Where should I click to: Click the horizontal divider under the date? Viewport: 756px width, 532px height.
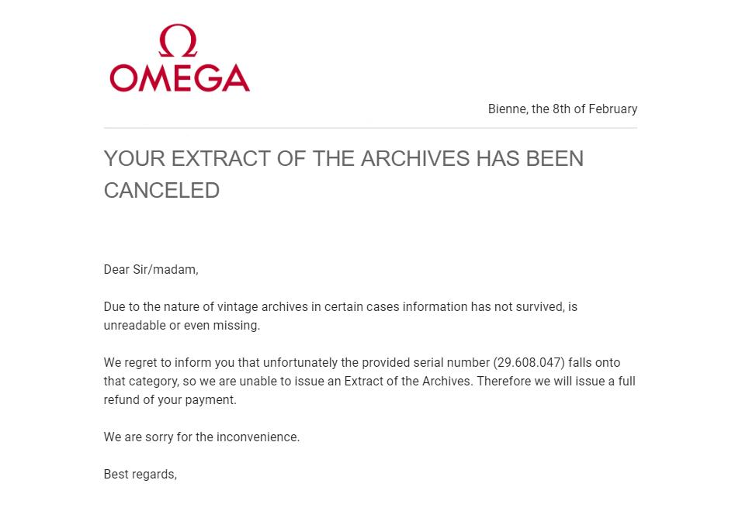pyautogui.click(x=370, y=128)
